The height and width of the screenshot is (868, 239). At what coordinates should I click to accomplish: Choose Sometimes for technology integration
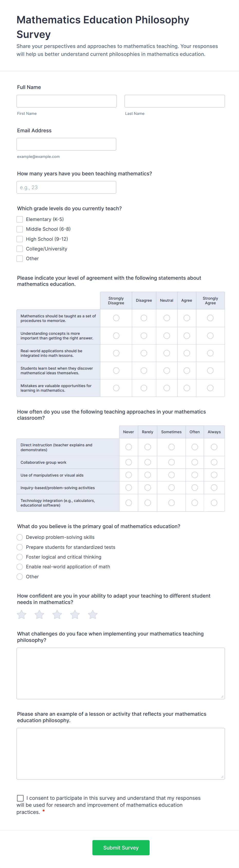[171, 502]
